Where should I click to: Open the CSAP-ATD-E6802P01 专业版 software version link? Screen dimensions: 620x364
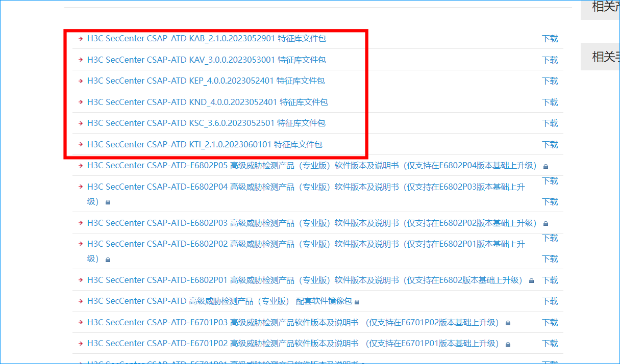click(306, 280)
